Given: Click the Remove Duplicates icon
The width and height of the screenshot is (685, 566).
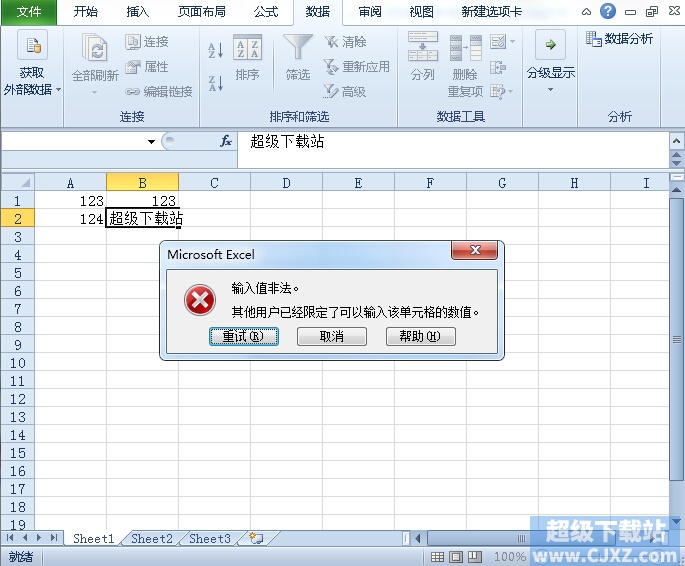Looking at the screenshot, I should coord(465,50).
